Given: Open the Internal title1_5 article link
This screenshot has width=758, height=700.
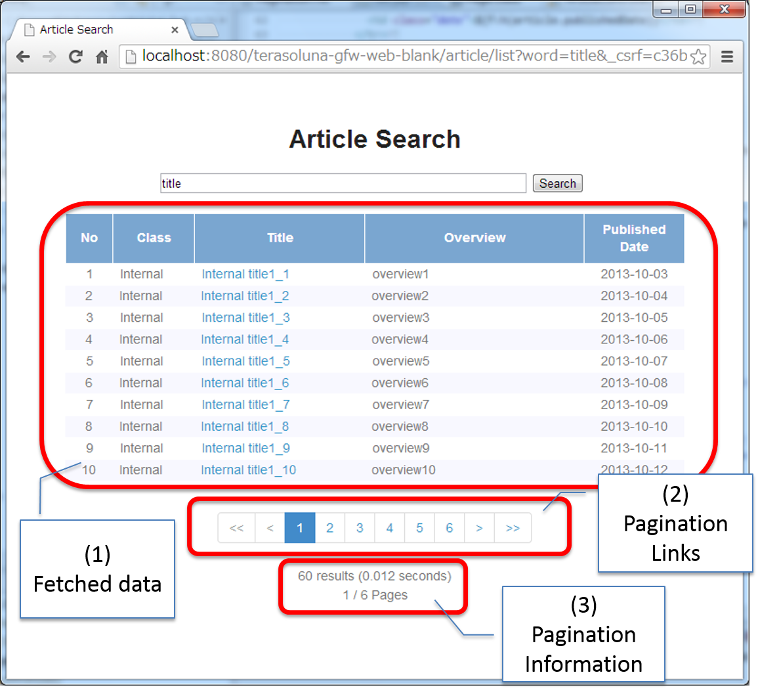Looking at the screenshot, I should click(245, 361).
